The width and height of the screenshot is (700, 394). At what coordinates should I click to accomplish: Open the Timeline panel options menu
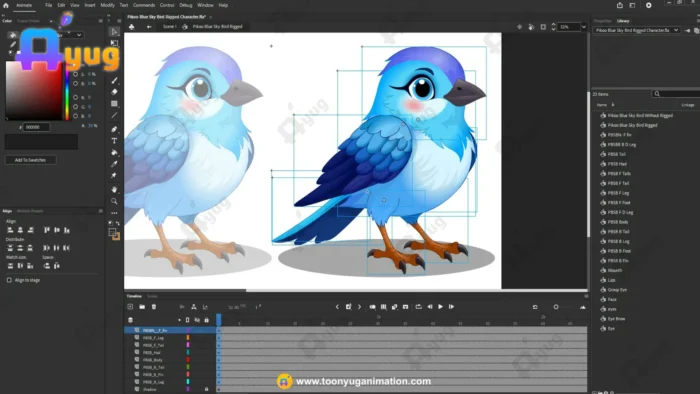point(586,296)
